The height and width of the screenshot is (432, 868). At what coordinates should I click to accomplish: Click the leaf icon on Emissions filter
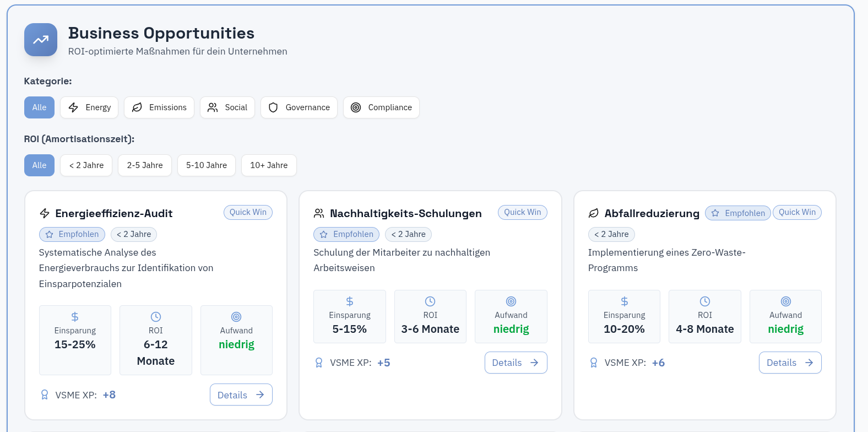point(137,107)
